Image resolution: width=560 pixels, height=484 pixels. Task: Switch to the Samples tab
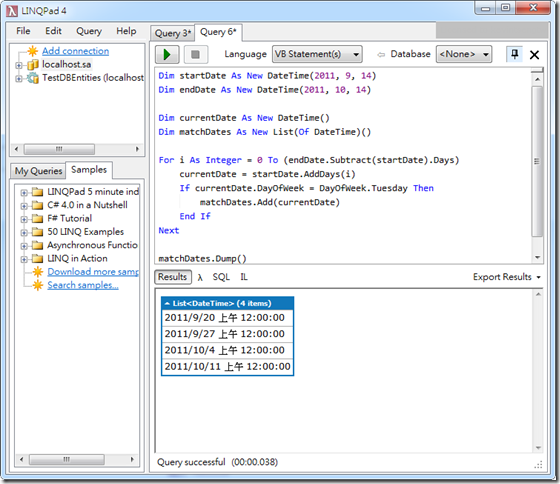tap(89, 170)
